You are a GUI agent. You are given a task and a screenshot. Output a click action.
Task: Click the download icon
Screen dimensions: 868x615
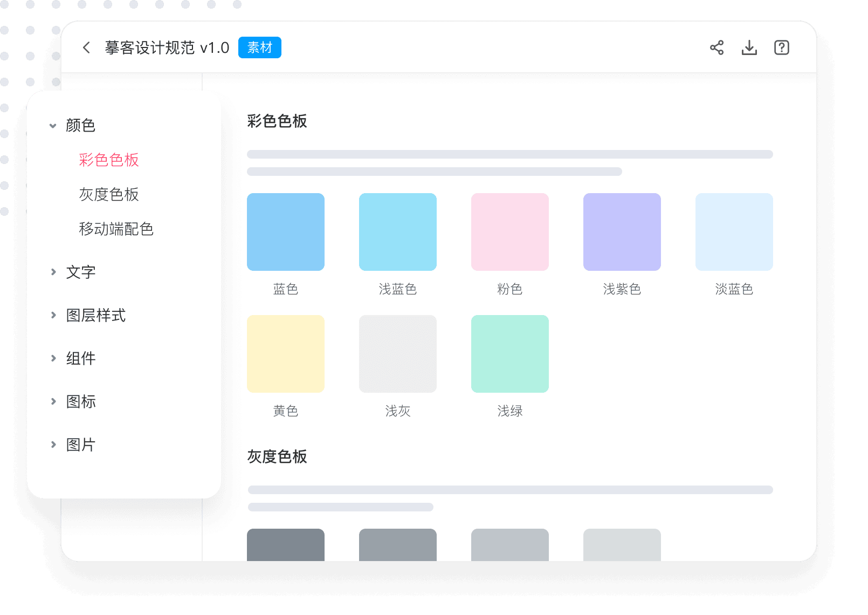749,47
